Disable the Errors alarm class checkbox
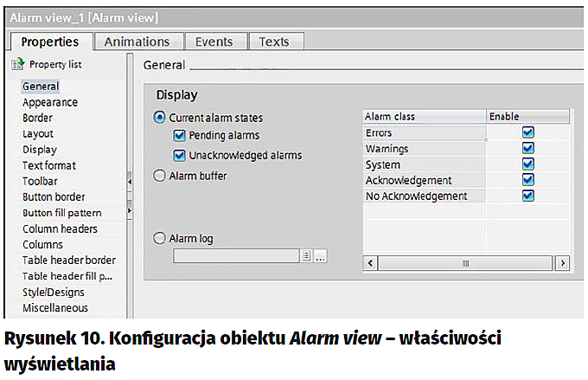 point(527,132)
